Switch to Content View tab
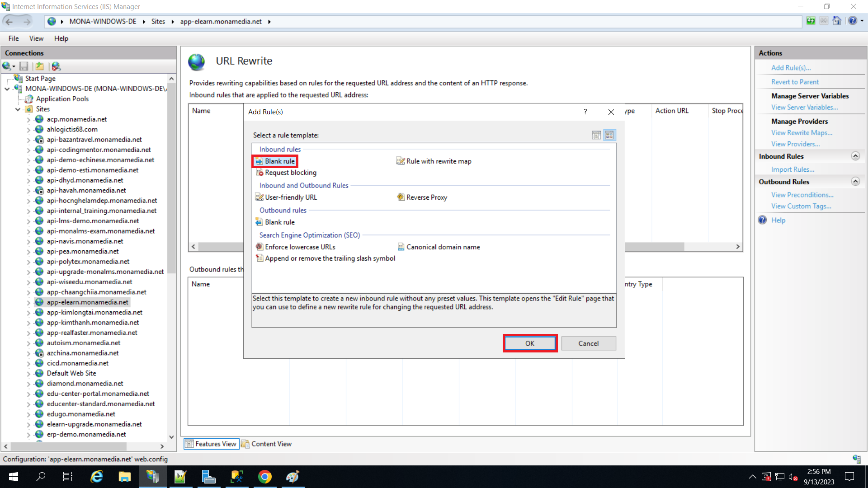 [267, 444]
